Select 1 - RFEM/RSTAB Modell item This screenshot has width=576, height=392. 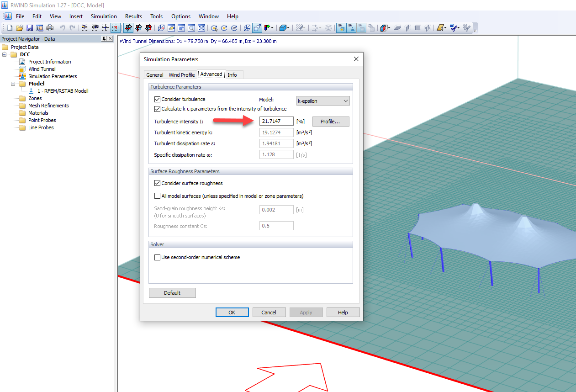[x=63, y=91]
